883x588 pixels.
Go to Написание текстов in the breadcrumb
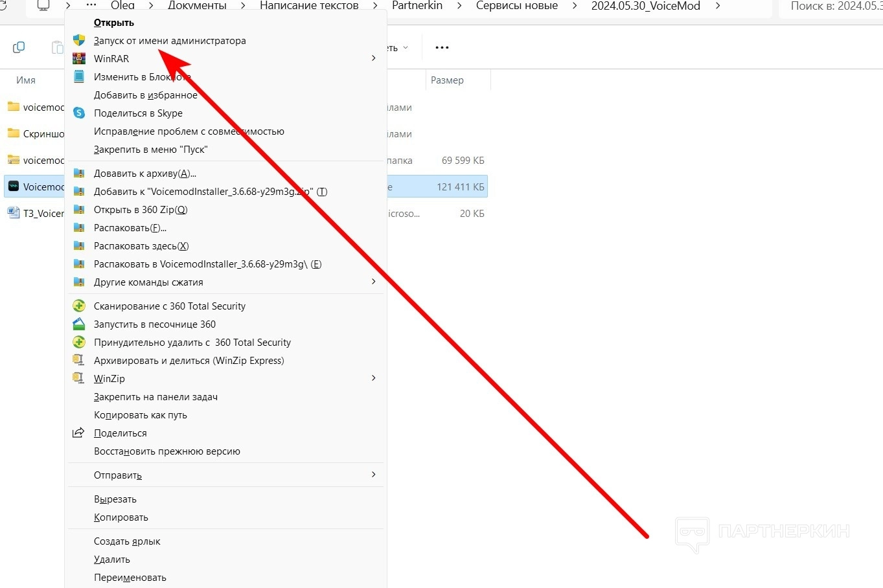click(x=309, y=5)
